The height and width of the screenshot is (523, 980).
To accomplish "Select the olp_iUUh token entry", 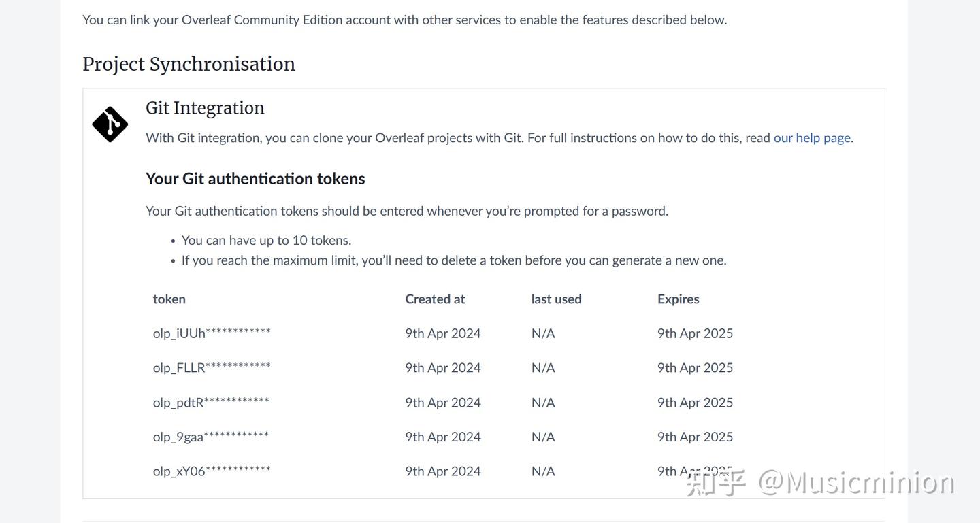I will click(212, 333).
